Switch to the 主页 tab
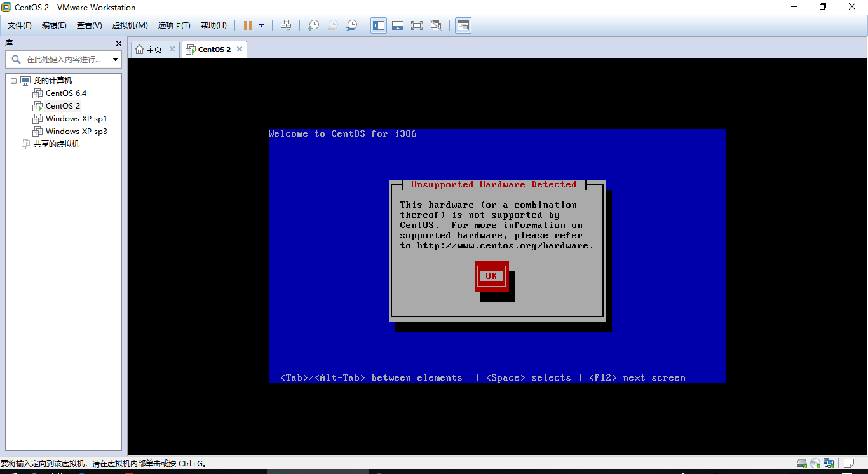The image size is (868, 474). [x=154, y=50]
